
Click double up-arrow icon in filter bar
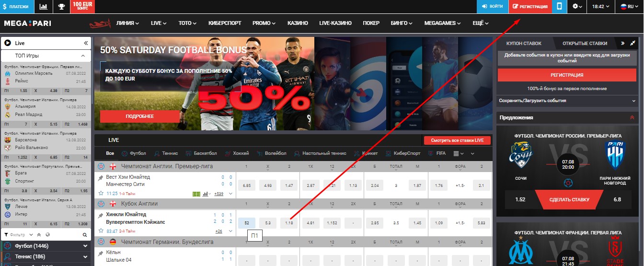[40, 235]
